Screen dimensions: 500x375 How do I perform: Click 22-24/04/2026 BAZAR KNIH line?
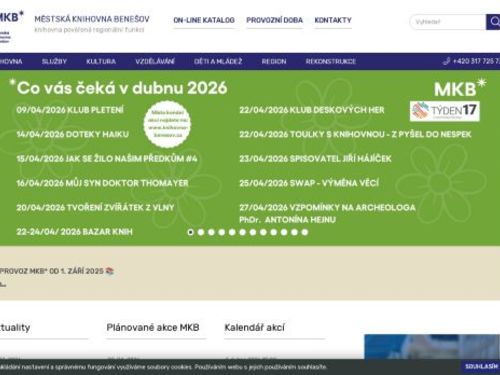click(74, 232)
